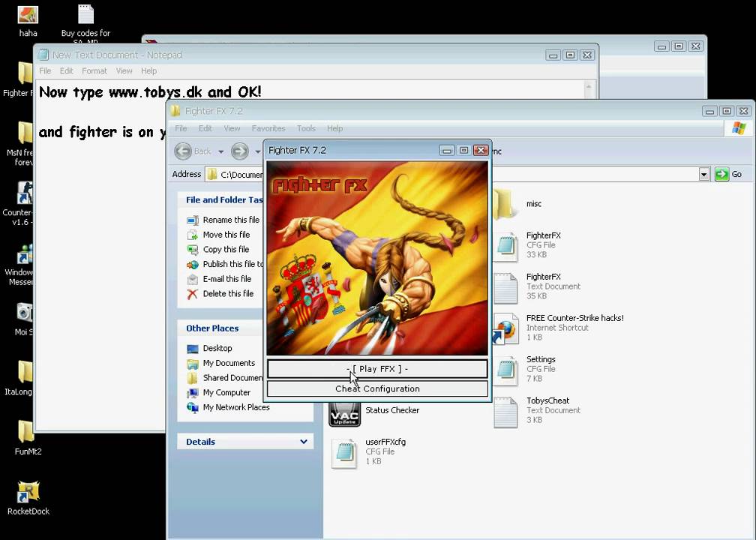756x540 pixels.
Task: Open Notepad Format menu
Action: [x=94, y=70]
